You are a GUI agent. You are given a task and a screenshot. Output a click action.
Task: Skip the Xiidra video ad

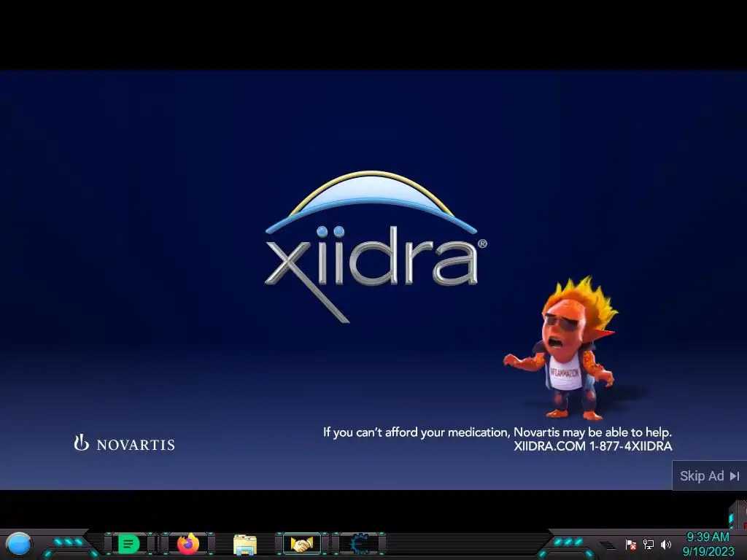pyautogui.click(x=709, y=475)
